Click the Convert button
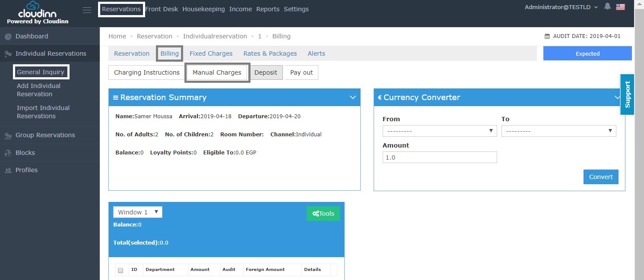The image size is (644, 280). coord(601,177)
